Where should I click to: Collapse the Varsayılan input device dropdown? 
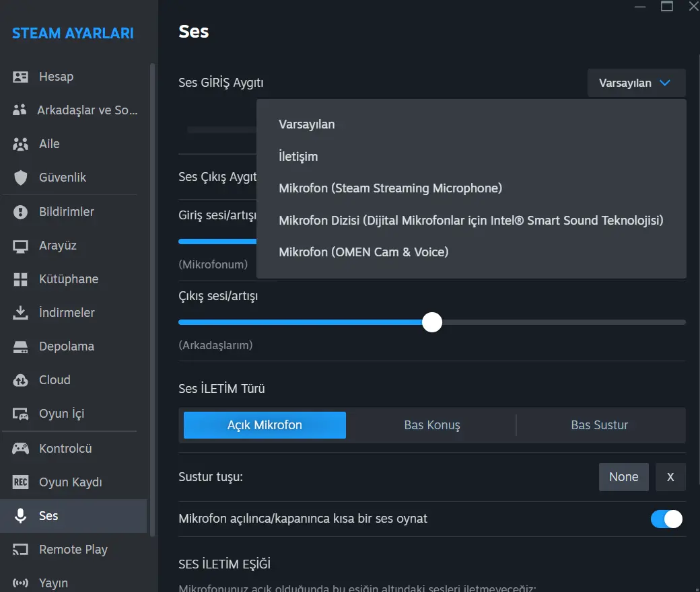click(x=636, y=83)
